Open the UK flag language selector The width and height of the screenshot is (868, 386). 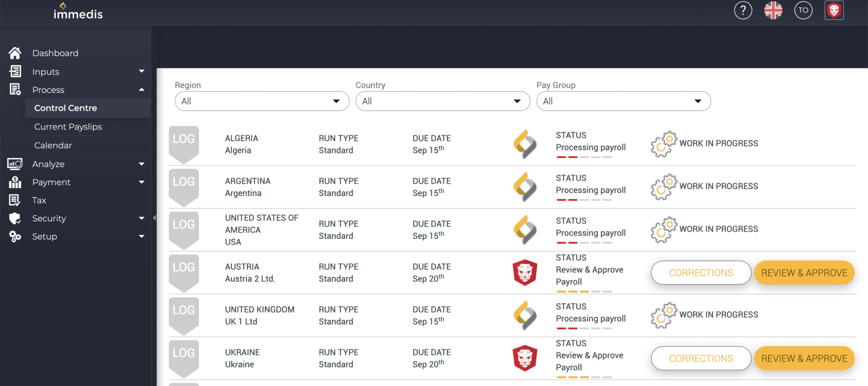point(773,10)
